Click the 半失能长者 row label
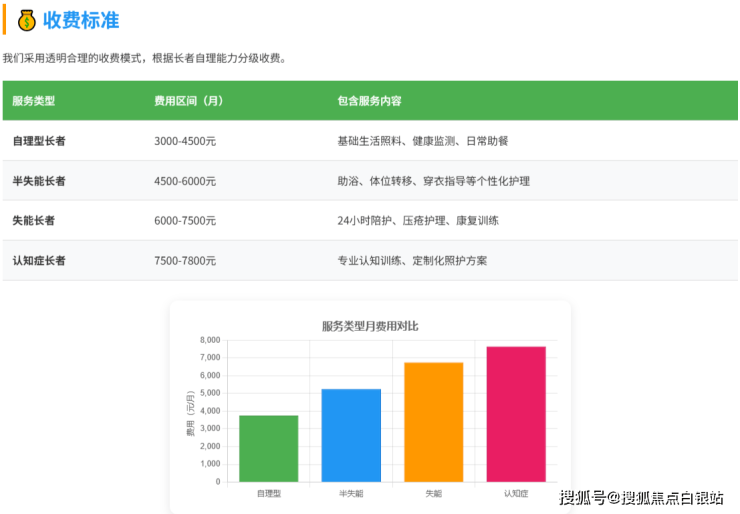The width and height of the screenshot is (740, 514). 39,181
